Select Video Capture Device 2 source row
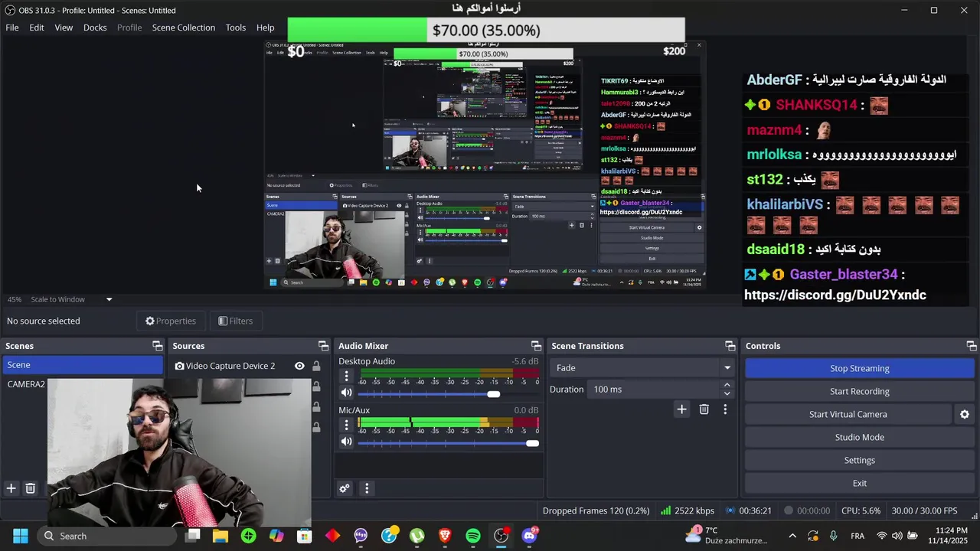 230,366
